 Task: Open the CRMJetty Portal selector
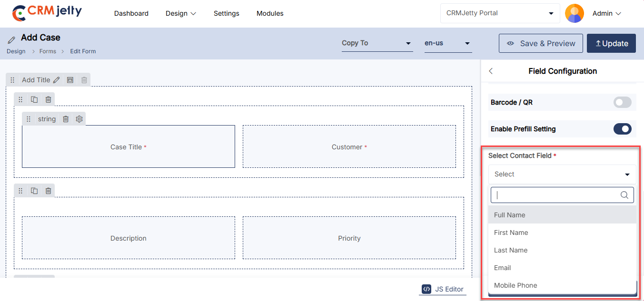click(500, 13)
